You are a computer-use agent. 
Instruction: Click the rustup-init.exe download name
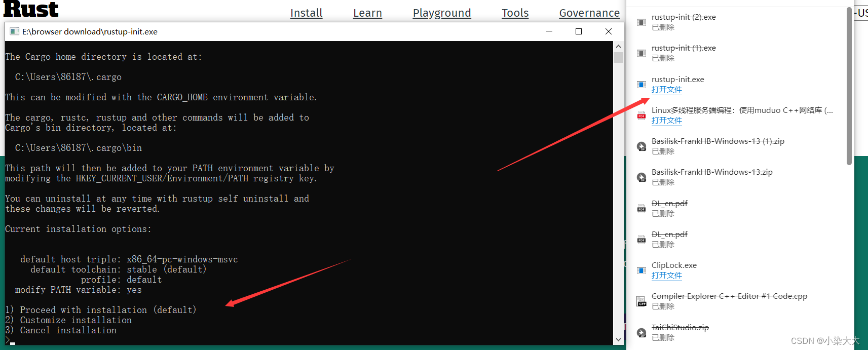click(x=677, y=80)
